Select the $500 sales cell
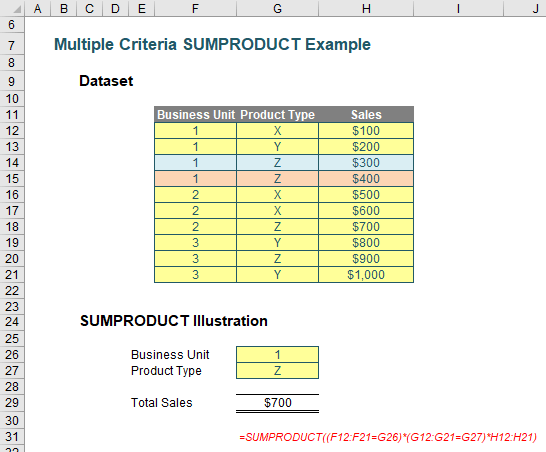The width and height of the screenshot is (546, 452). pyautogui.click(x=366, y=195)
